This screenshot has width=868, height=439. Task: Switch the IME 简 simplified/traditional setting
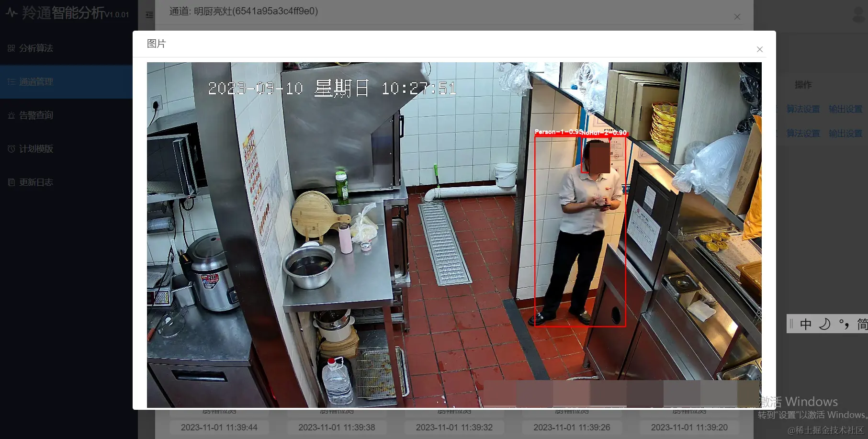pyautogui.click(x=862, y=324)
